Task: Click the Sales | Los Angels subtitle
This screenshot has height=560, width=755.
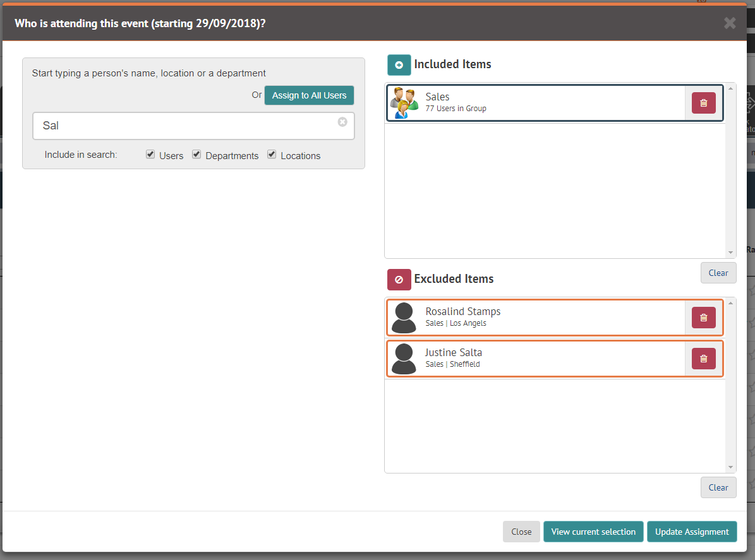Action: pos(456,323)
